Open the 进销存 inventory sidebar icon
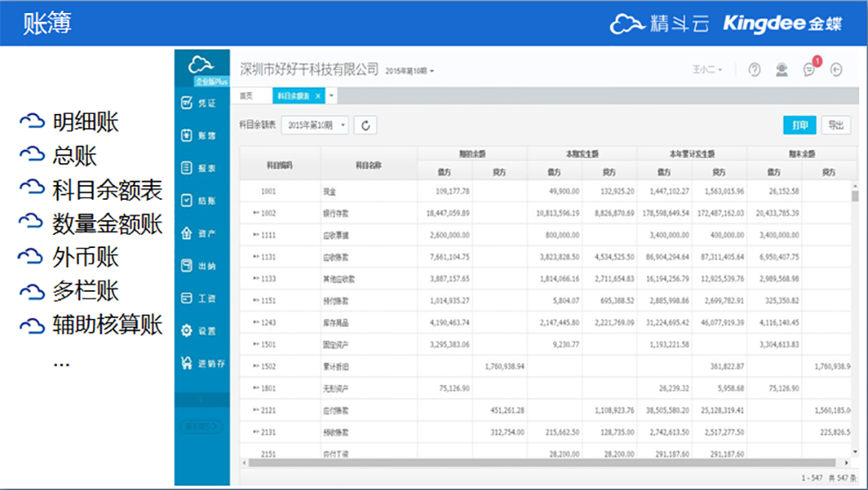Viewport: 868px width, 490px height. pyautogui.click(x=187, y=363)
